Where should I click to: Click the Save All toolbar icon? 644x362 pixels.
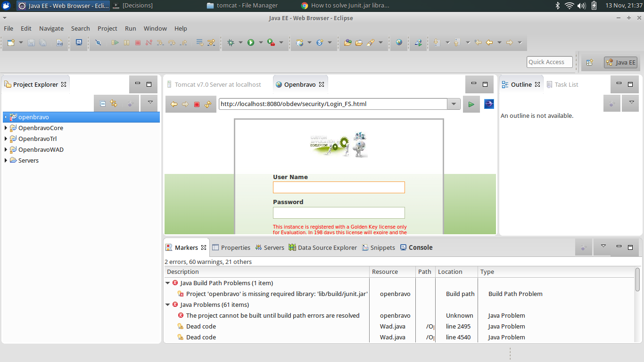pos(42,42)
